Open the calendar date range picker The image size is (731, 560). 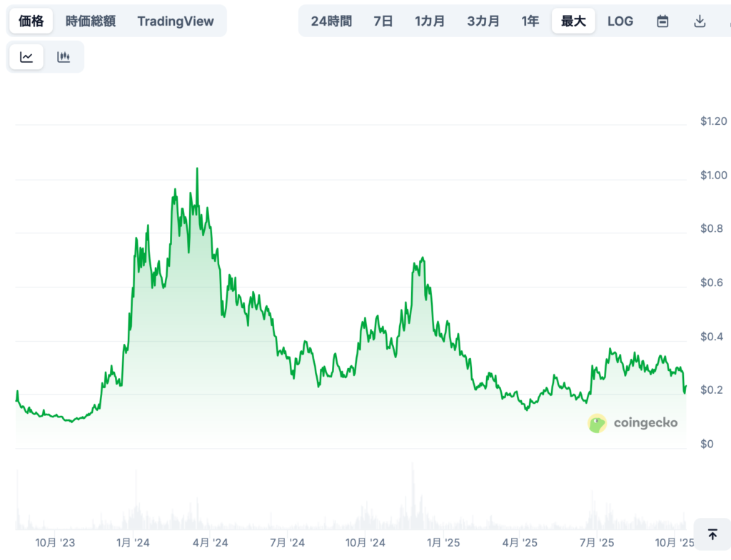(x=662, y=21)
